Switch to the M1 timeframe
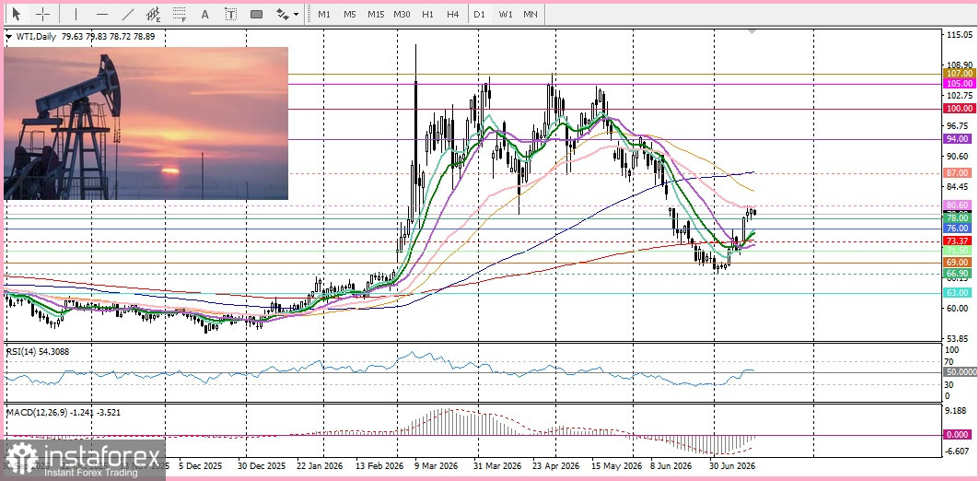Image resolution: width=980 pixels, height=481 pixels. point(324,14)
